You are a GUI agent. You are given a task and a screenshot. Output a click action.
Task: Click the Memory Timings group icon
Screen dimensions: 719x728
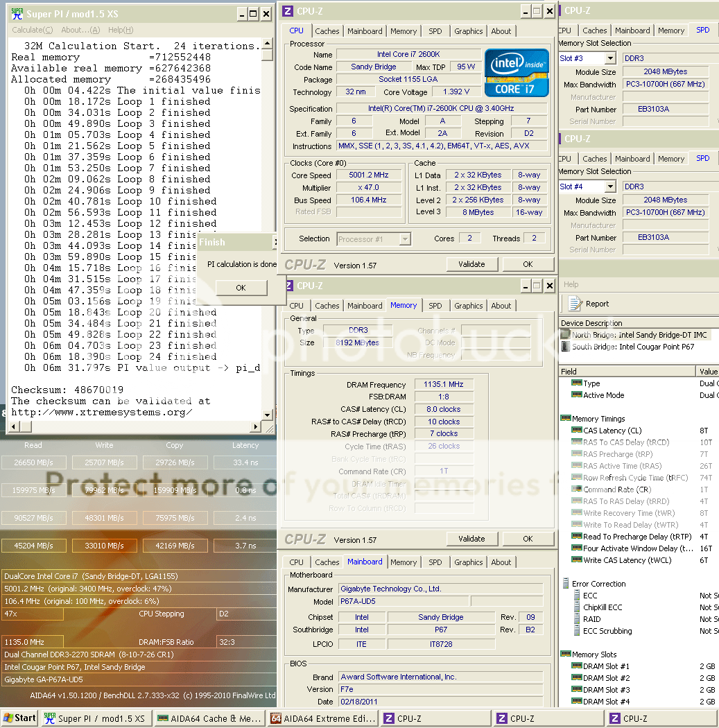565,419
